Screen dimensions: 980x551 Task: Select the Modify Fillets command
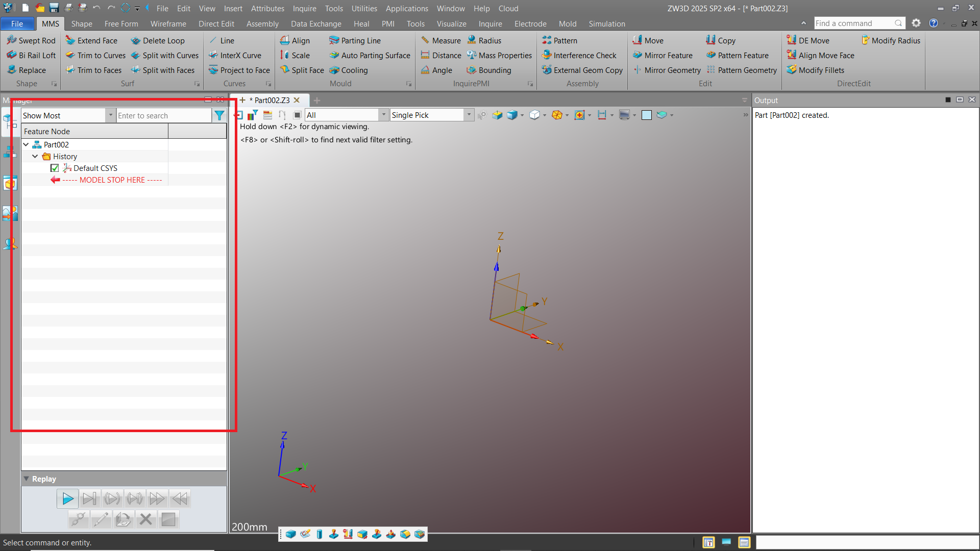click(x=815, y=70)
